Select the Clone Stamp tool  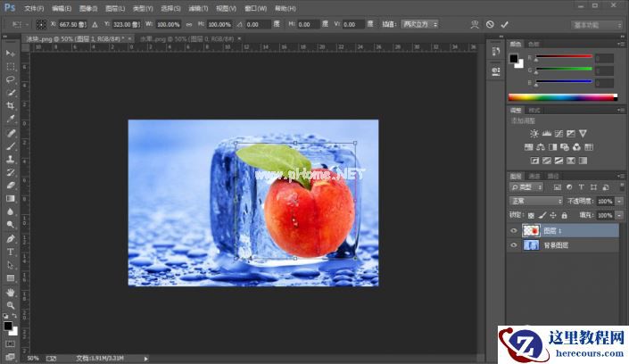coord(11,160)
